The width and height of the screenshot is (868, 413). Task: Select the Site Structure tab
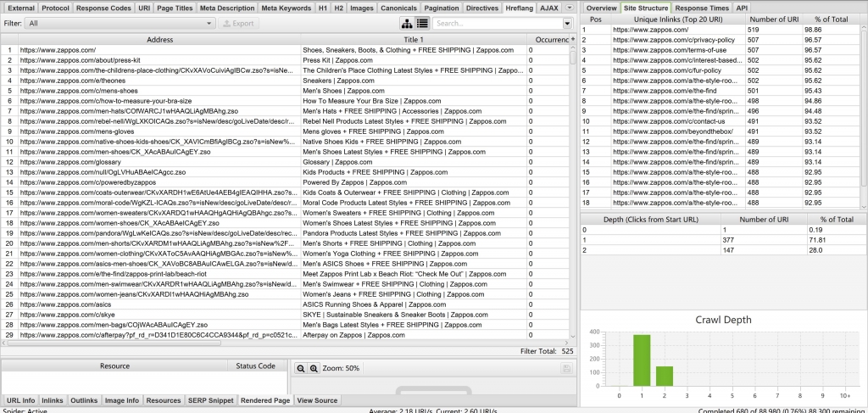coord(646,8)
